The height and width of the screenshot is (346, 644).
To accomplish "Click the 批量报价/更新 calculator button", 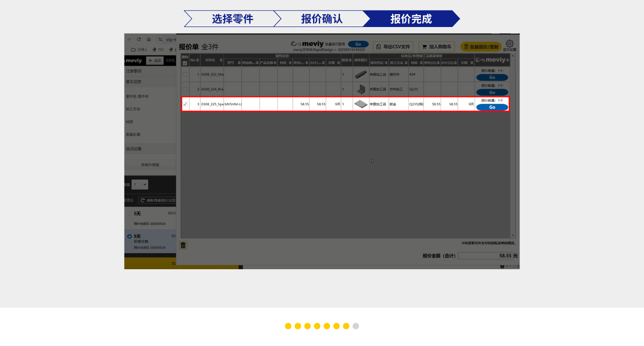I will pyautogui.click(x=481, y=47).
